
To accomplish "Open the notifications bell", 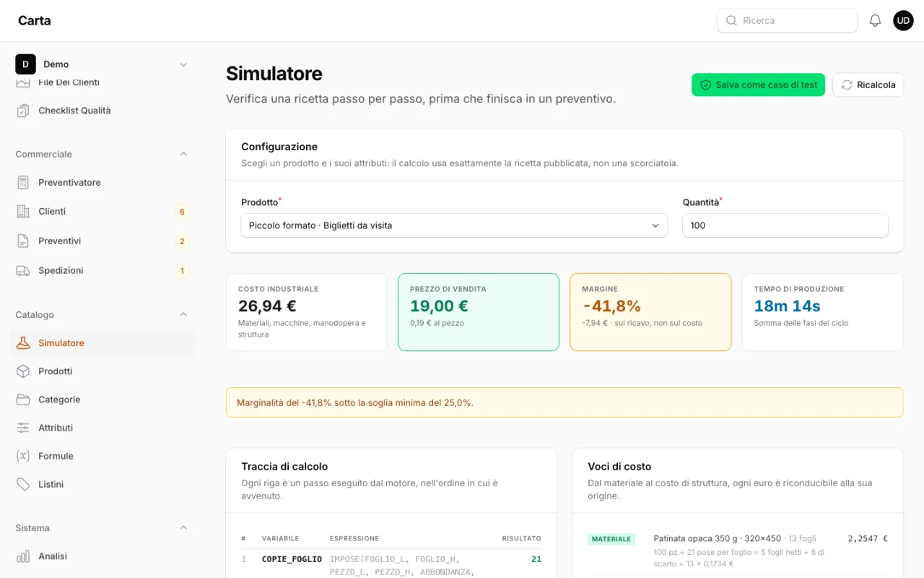I will (875, 21).
